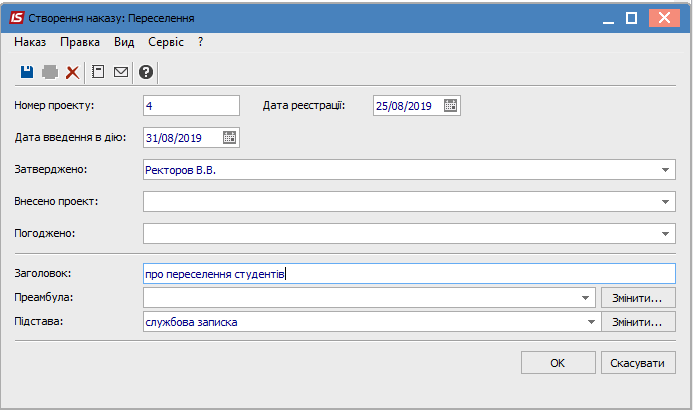Screen dimensions: 693x410
Task: Click into the Номер проекту input field
Action: [x=191, y=106]
